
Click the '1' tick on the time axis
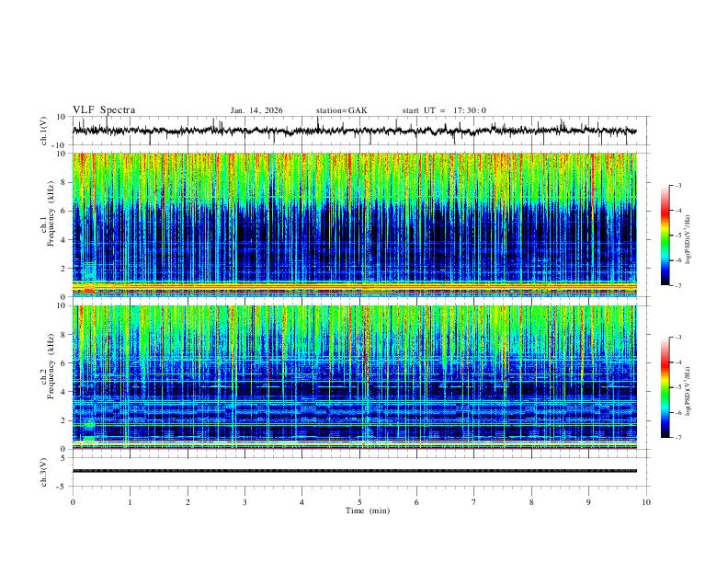pyautogui.click(x=130, y=502)
